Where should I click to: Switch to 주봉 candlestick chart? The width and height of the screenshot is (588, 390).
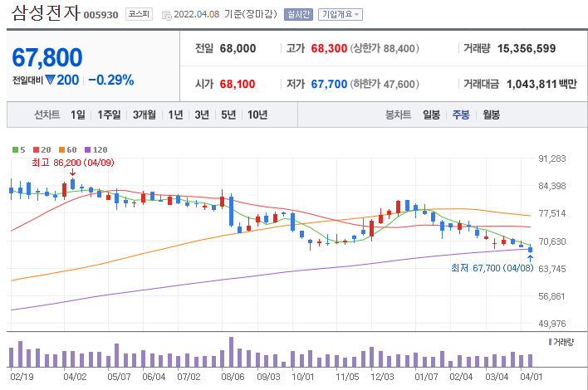click(x=461, y=115)
